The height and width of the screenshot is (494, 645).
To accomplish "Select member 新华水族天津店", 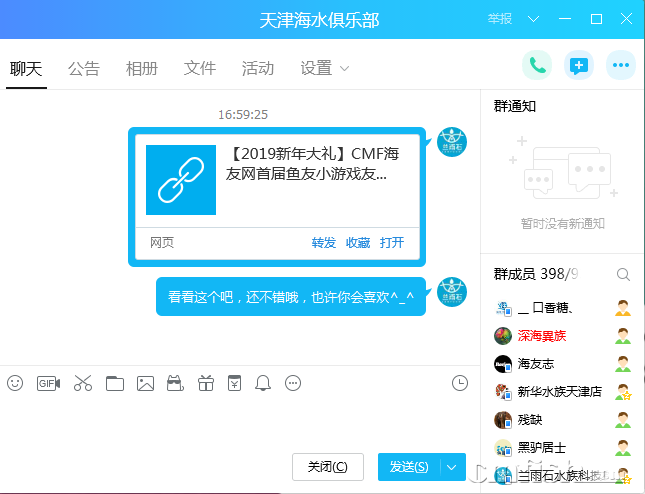I will 562,392.
